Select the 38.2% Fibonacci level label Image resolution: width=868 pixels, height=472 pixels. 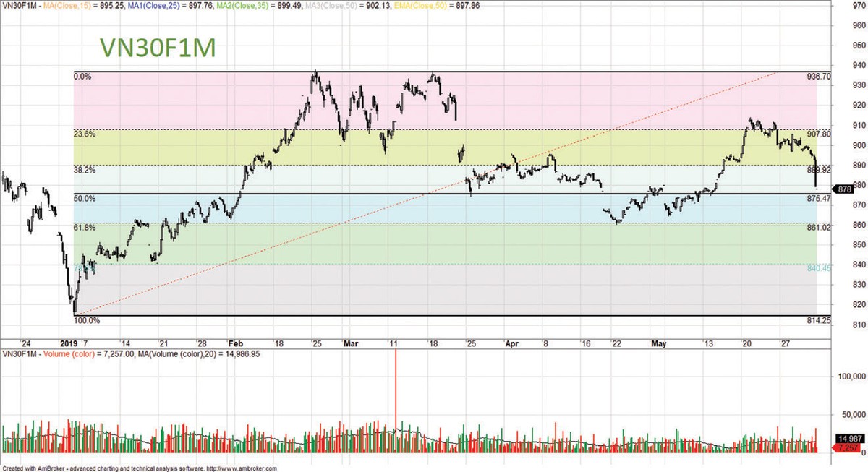click(85, 171)
